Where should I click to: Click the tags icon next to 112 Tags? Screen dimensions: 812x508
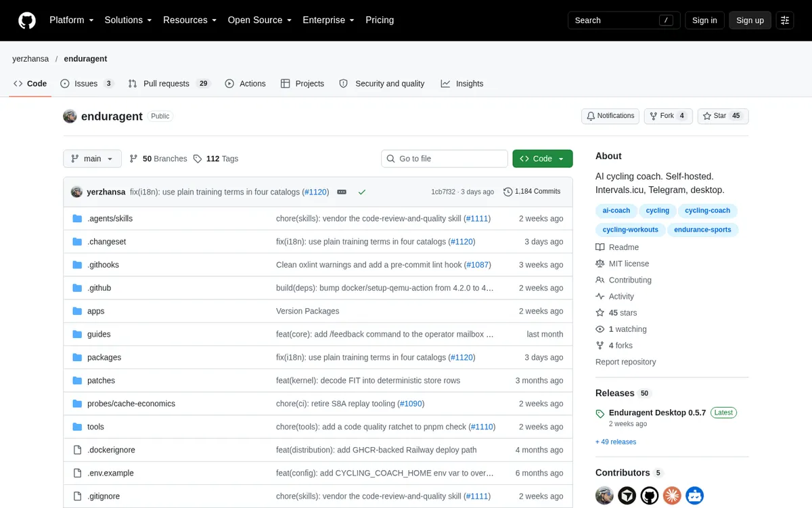(x=198, y=158)
